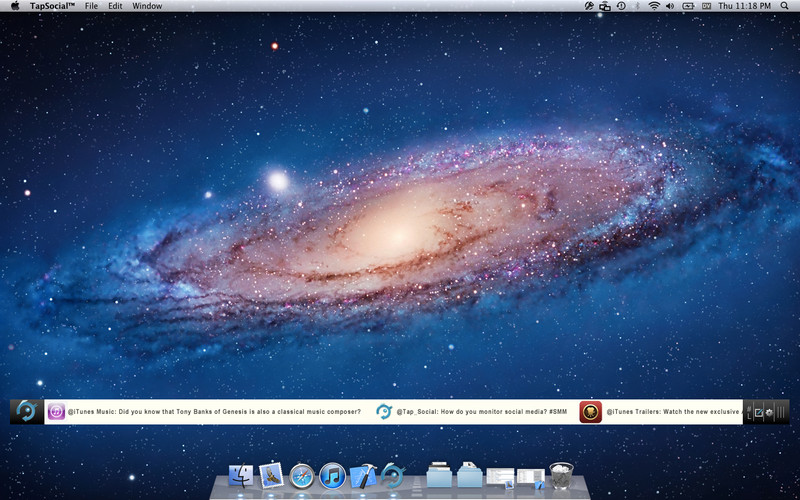Viewport: 800px width, 500px height.
Task: Expand the Wi-Fi status menu
Action: 654,6
